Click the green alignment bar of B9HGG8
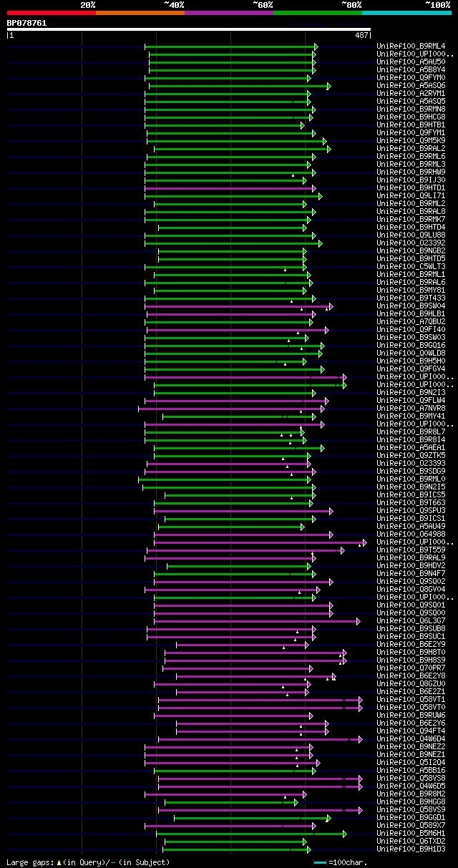 pos(232,802)
